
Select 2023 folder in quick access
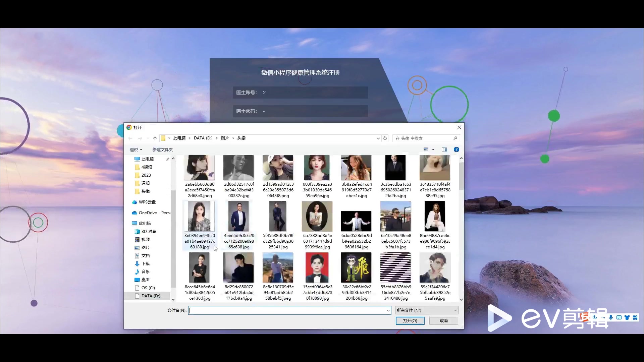[146, 175]
